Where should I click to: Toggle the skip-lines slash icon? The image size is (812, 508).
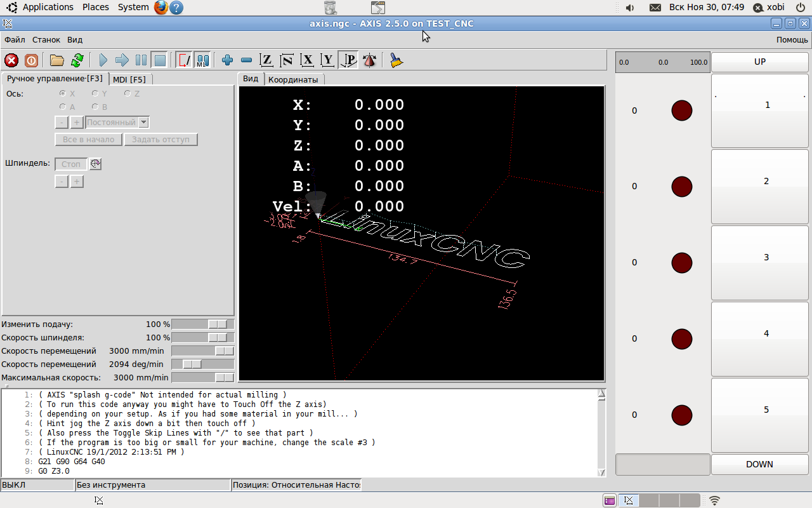pos(184,60)
